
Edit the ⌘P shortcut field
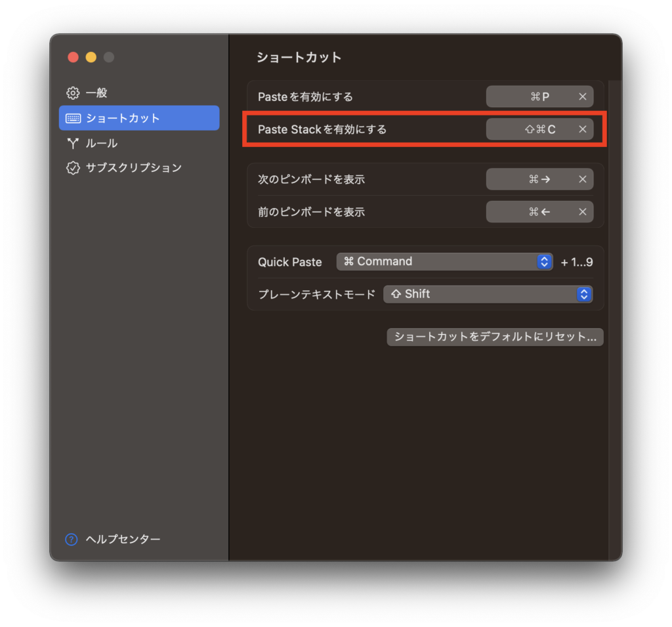[x=530, y=97]
